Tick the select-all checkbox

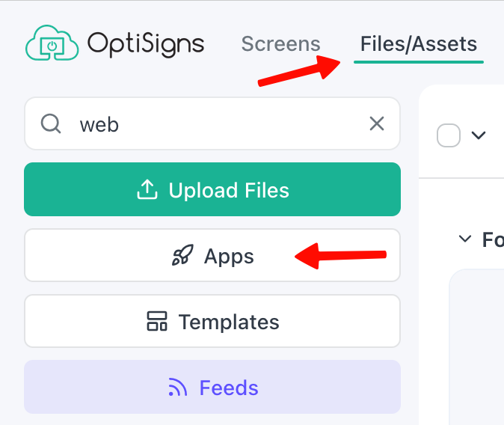point(449,135)
